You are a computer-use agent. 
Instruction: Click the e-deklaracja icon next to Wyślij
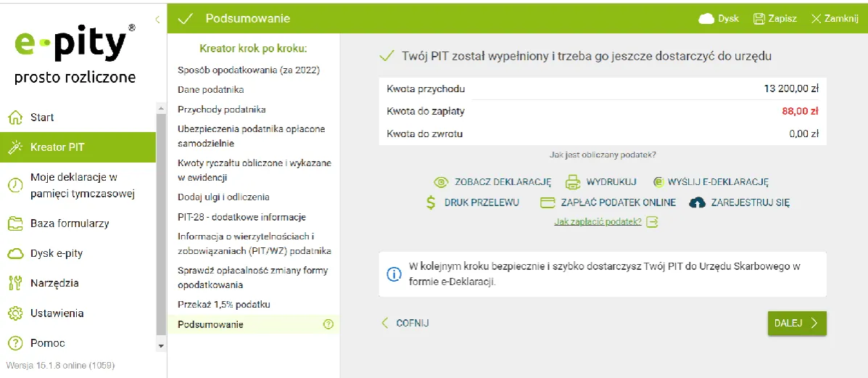[x=658, y=182]
